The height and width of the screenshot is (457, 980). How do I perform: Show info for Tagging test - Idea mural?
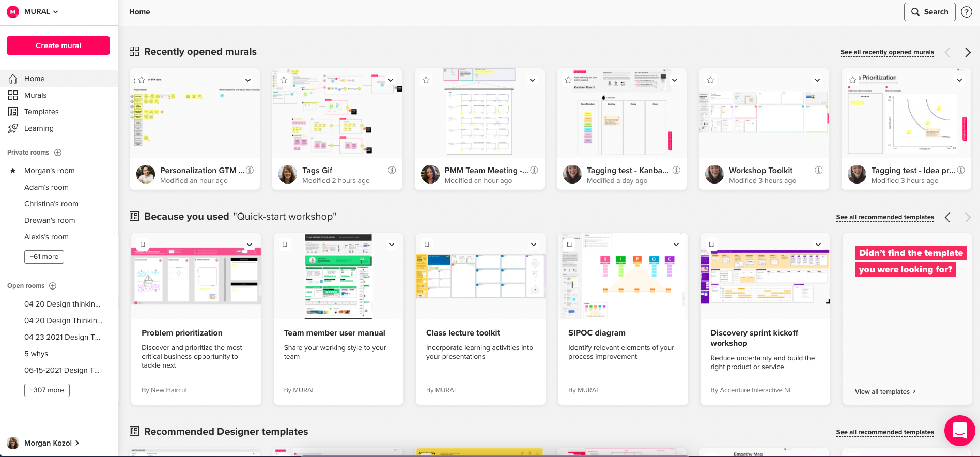[x=961, y=170]
